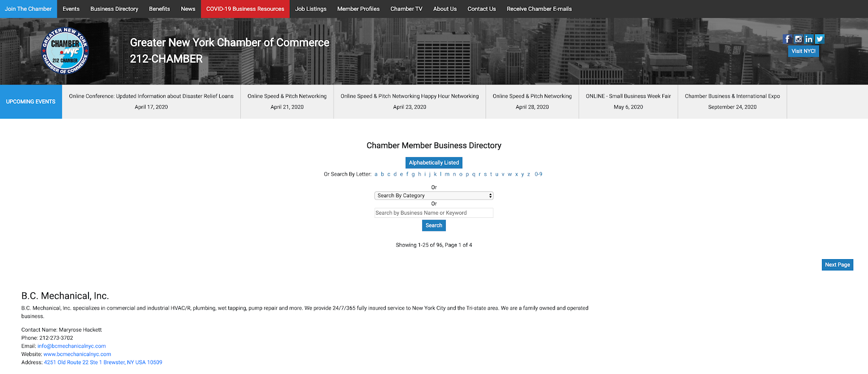Open the Search By Category dropdown

coord(434,196)
